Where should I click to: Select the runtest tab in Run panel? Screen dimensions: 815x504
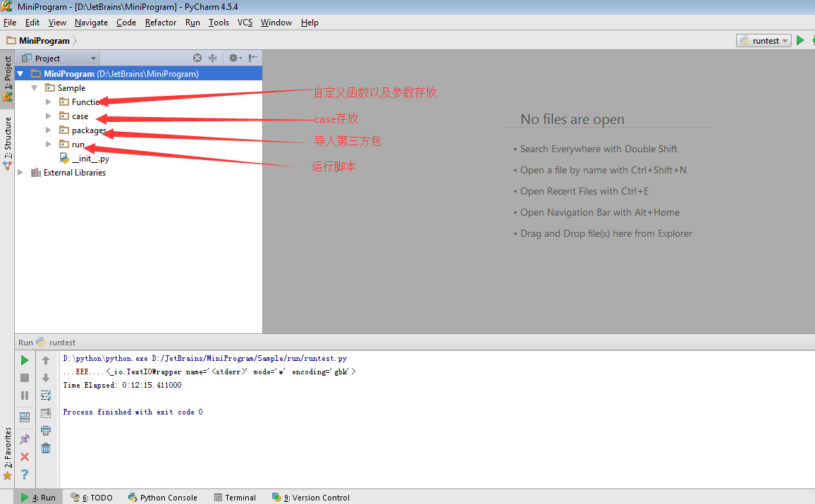(56, 343)
